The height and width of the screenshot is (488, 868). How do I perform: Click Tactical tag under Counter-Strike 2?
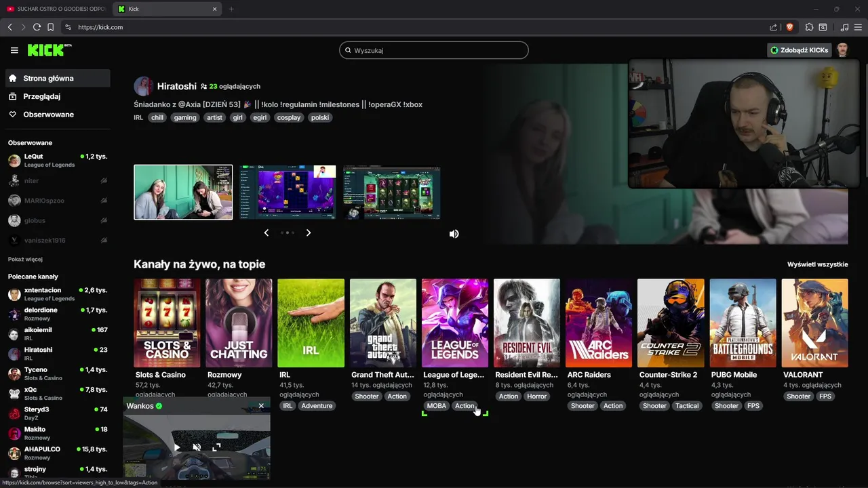point(687,406)
